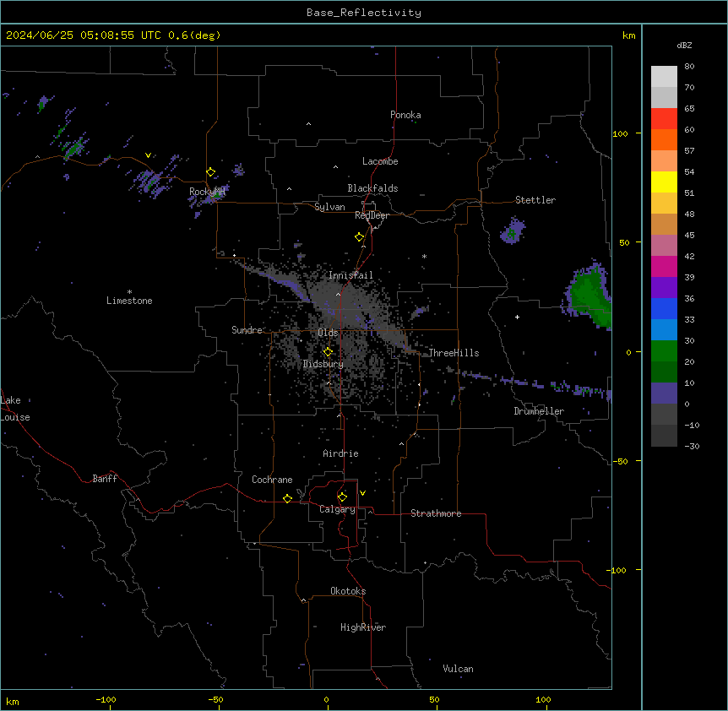
Task: Click the red 65-60 dBZ legend swatch
Action: 664,119
